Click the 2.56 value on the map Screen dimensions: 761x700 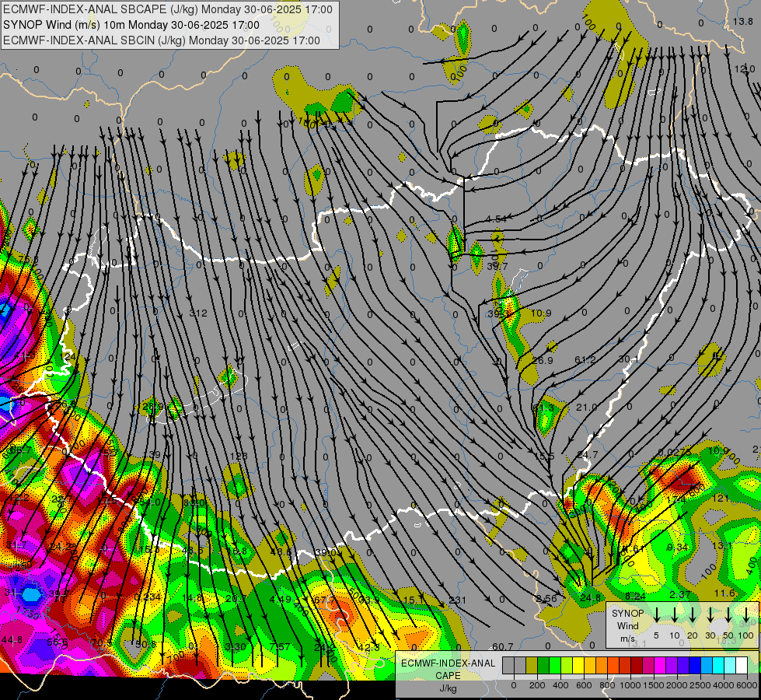coord(546,599)
